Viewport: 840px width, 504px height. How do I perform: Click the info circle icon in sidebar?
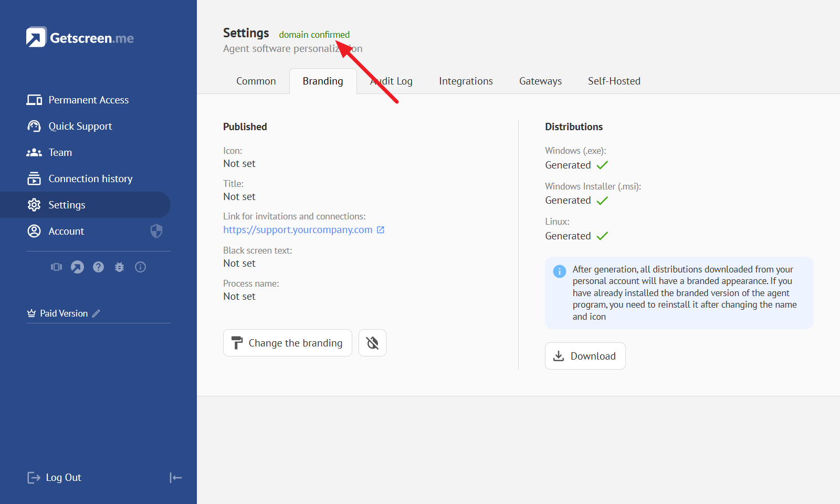click(x=140, y=267)
